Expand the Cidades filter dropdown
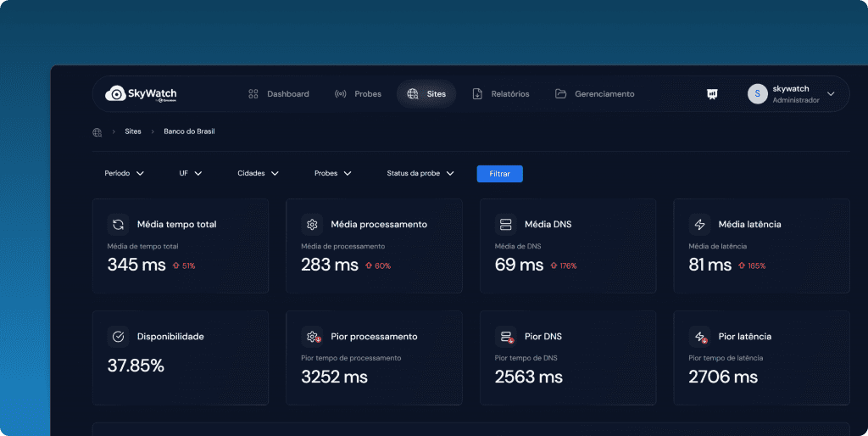 pos(258,173)
